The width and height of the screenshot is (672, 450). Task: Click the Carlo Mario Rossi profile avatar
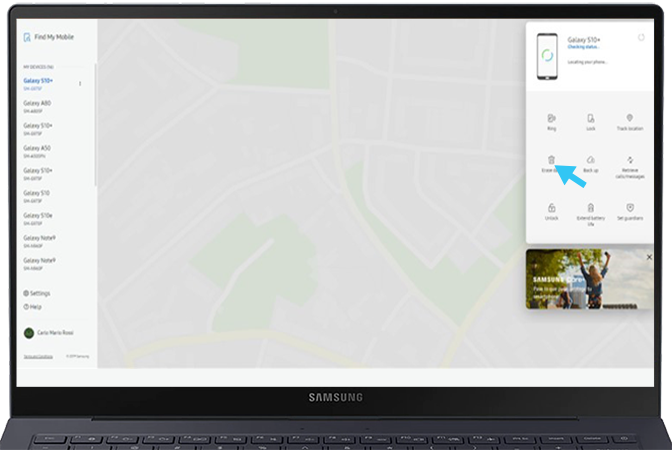29,333
